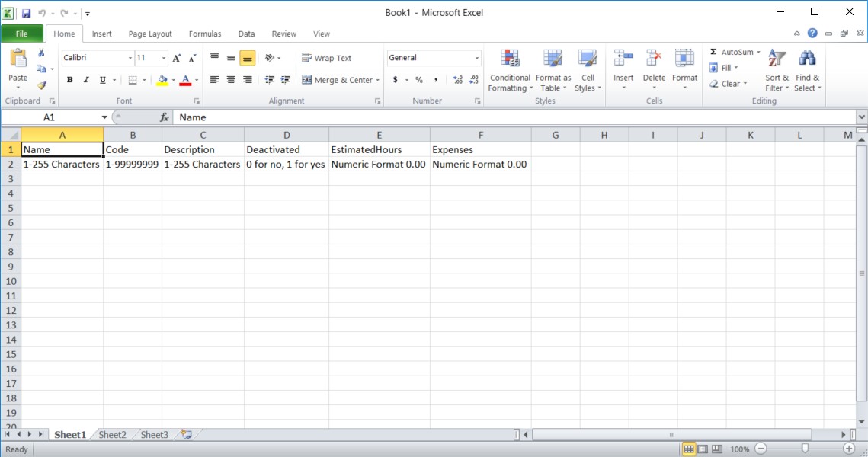The width and height of the screenshot is (868, 457).
Task: Click the Clear button
Action: click(x=725, y=84)
